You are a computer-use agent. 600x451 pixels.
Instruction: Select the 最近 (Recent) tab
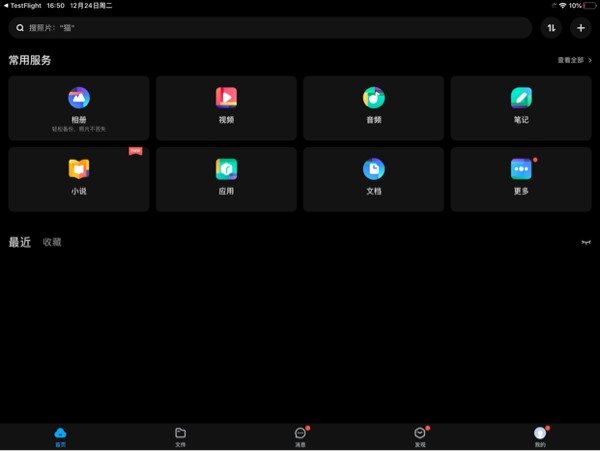click(19, 242)
